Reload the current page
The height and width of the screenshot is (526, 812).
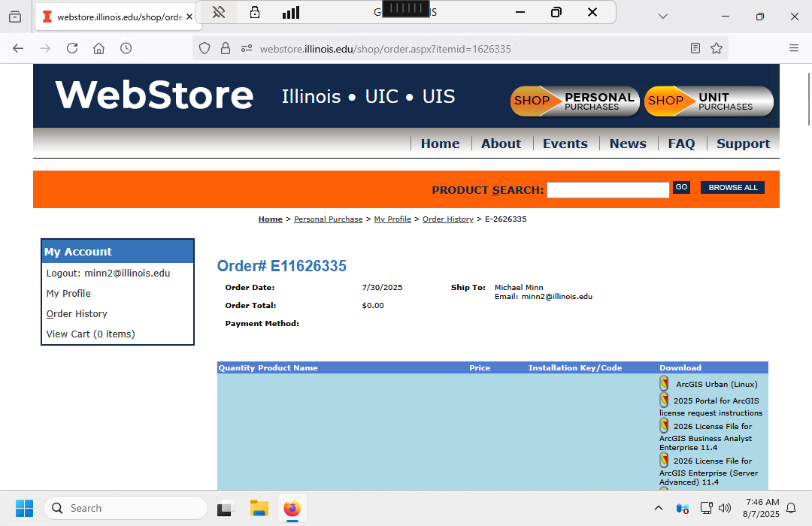[x=72, y=48]
